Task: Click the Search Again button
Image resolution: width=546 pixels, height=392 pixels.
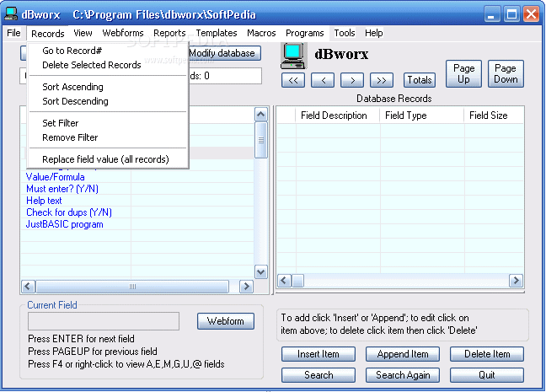Action: click(403, 375)
